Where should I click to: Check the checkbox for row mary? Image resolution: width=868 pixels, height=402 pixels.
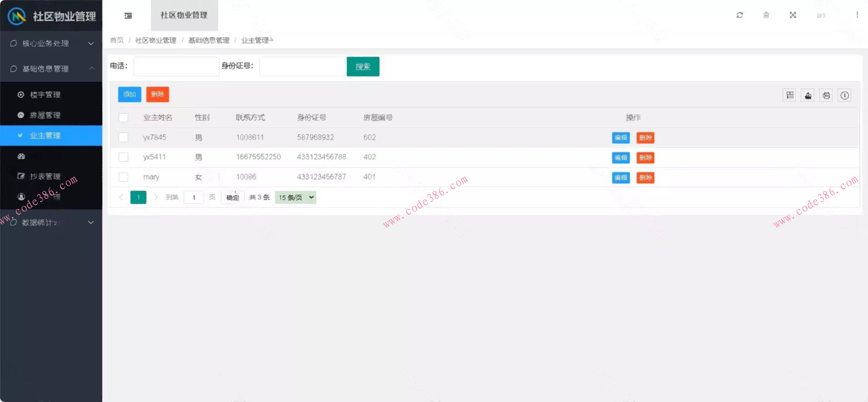[x=123, y=177]
